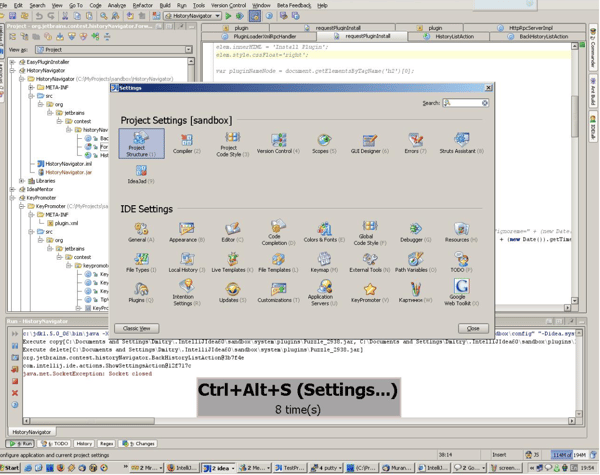600x475 pixels.
Task: Open Struts Assistant settings
Action: coord(461,143)
